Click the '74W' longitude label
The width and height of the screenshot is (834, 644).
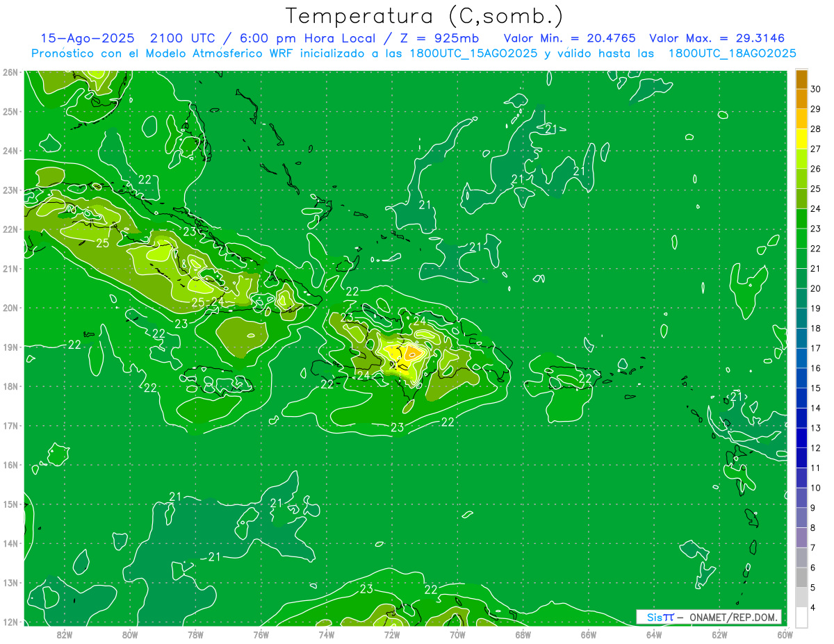pyautogui.click(x=326, y=634)
